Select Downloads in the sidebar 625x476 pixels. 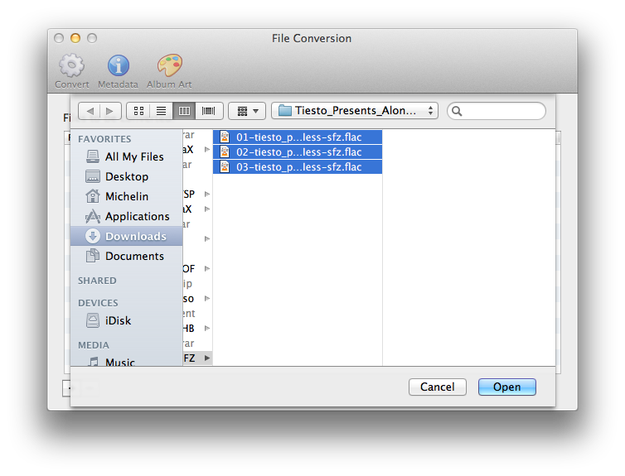(x=126, y=236)
